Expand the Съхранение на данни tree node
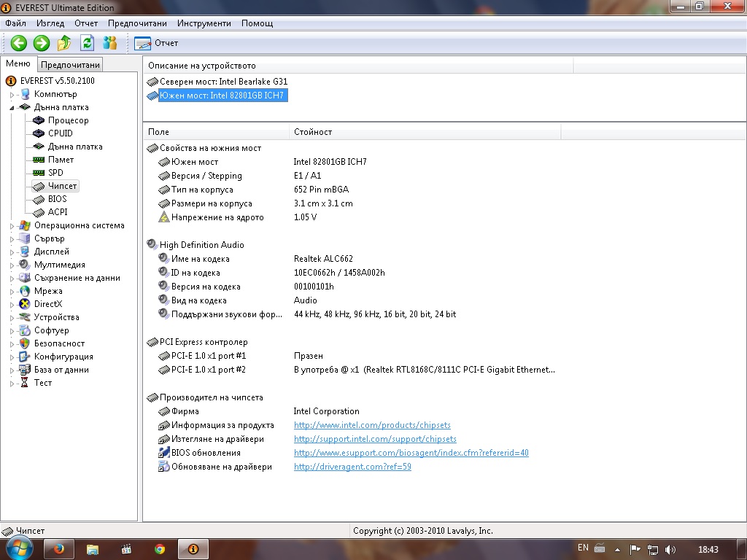 pos(12,278)
